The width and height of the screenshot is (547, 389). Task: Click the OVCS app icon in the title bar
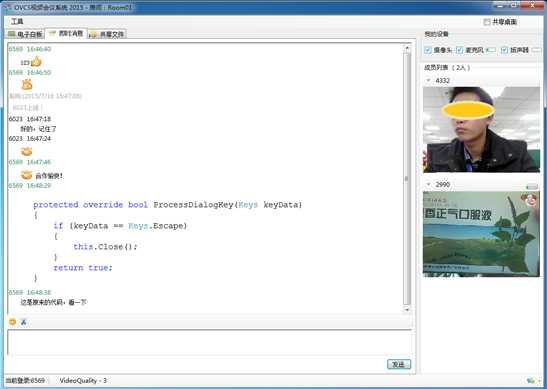click(7, 7)
